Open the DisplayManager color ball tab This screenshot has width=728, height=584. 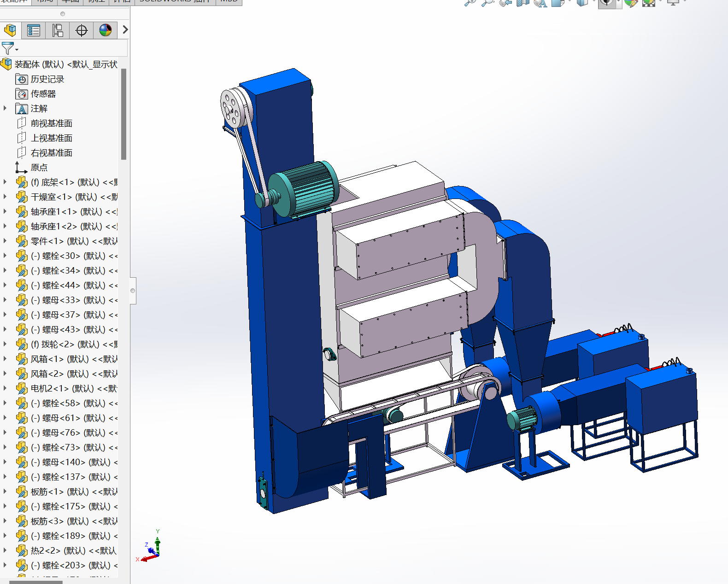point(106,30)
